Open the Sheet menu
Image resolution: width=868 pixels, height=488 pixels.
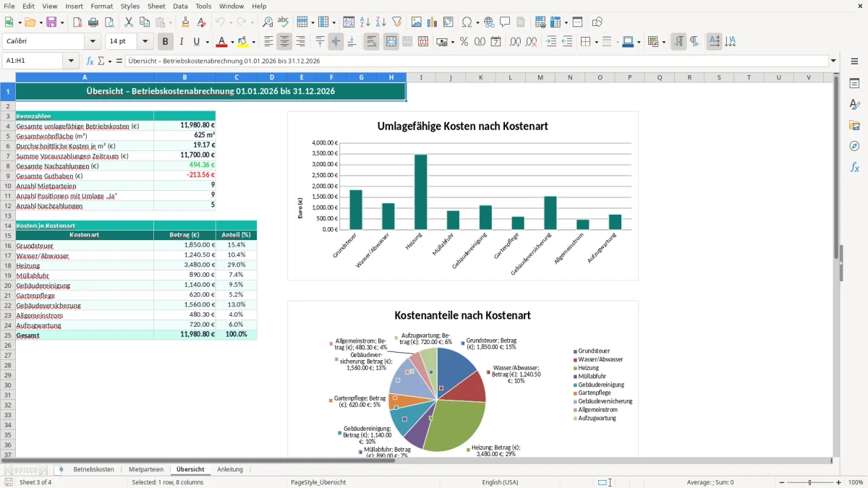coord(156,6)
